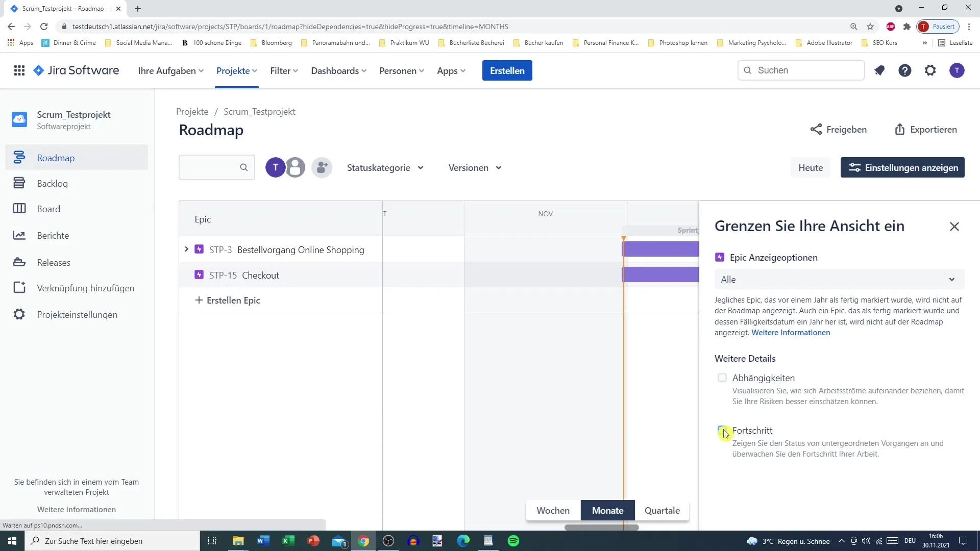Click the Berichte icon in sidebar
This screenshot has height=551, width=980.
click(x=19, y=236)
